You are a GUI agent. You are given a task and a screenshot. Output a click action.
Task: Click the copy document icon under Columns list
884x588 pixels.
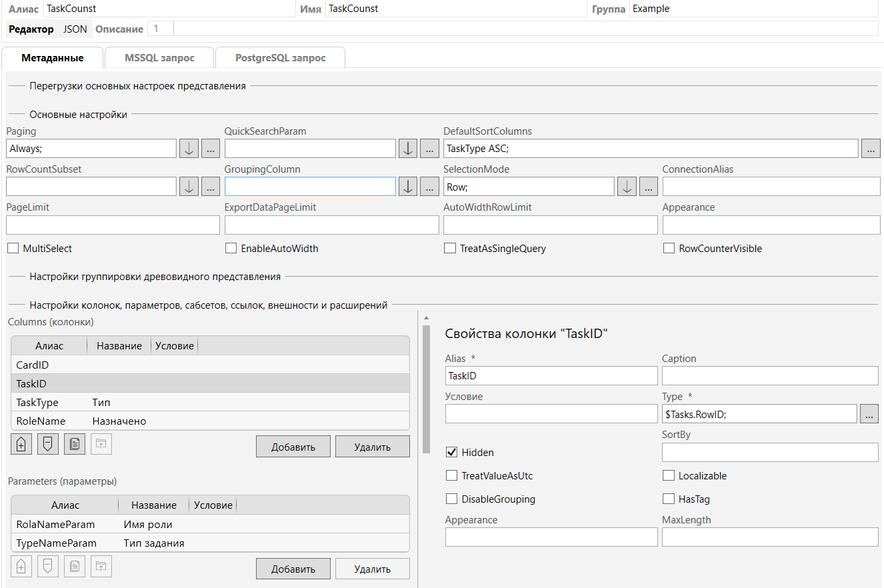[x=74, y=445]
